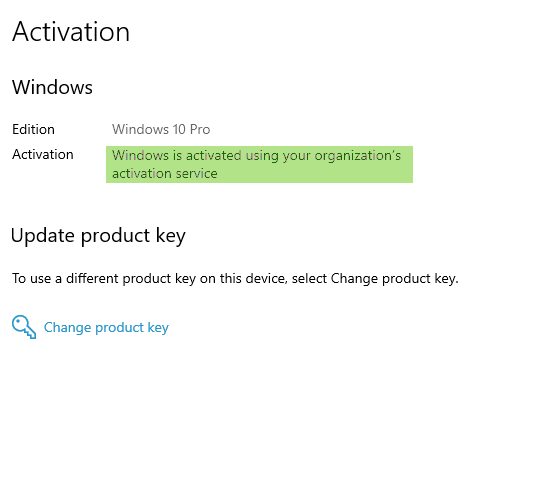The image size is (547, 491).
Task: Open the Change product key link
Action: [x=106, y=328]
